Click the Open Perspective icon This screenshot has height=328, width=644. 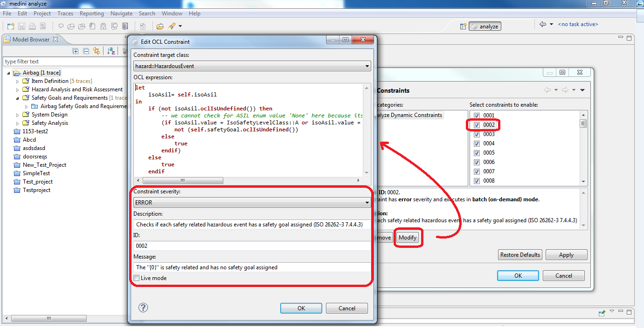(463, 27)
